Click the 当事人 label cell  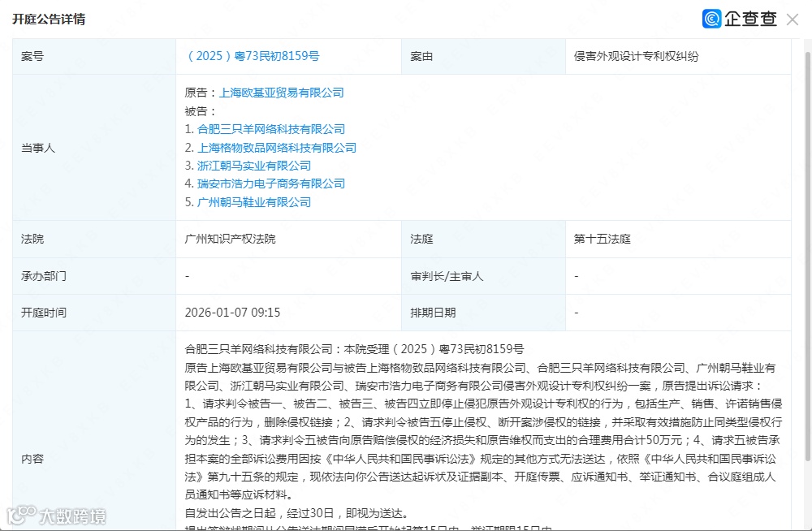94,148
